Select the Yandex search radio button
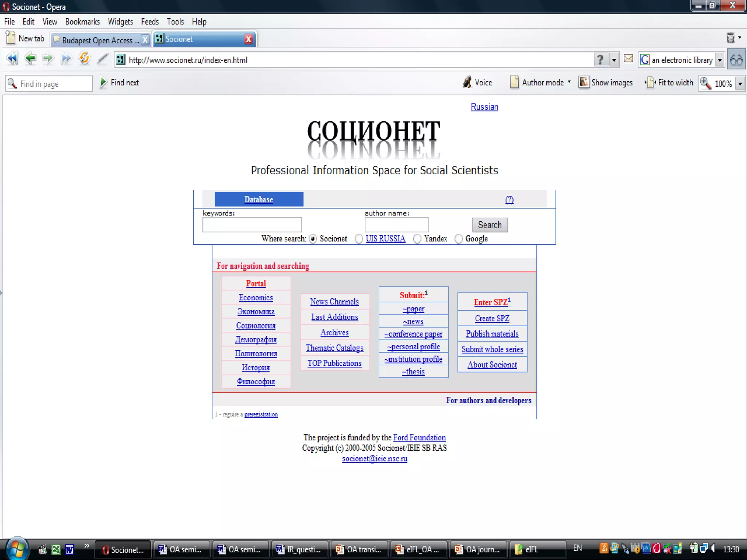Viewport: 747px width, 560px height. [x=417, y=239]
